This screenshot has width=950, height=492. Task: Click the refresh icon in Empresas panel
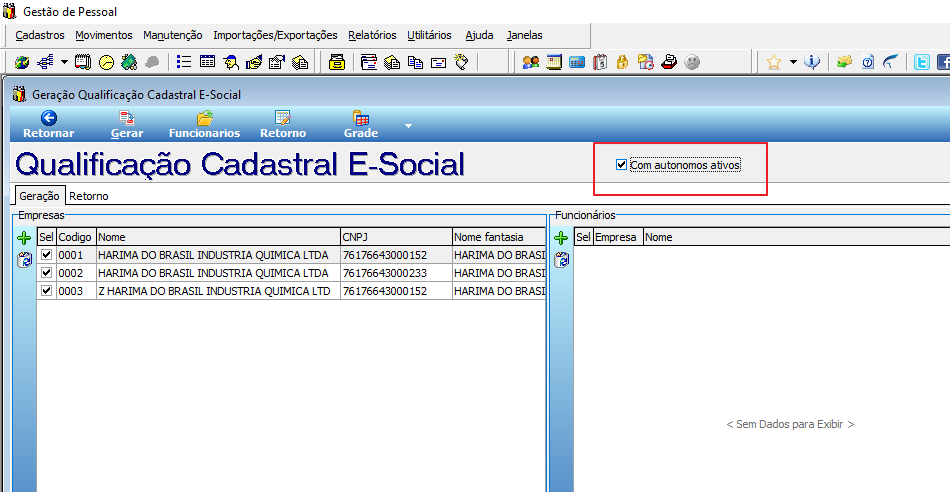24,260
